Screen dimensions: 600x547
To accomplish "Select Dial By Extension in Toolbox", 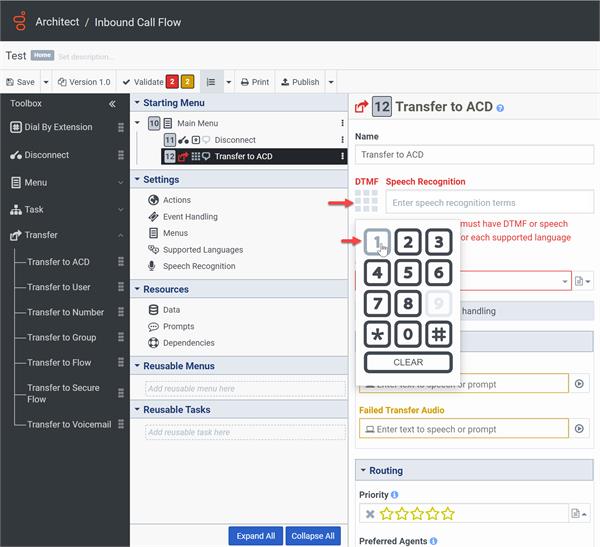I will click(x=52, y=127).
